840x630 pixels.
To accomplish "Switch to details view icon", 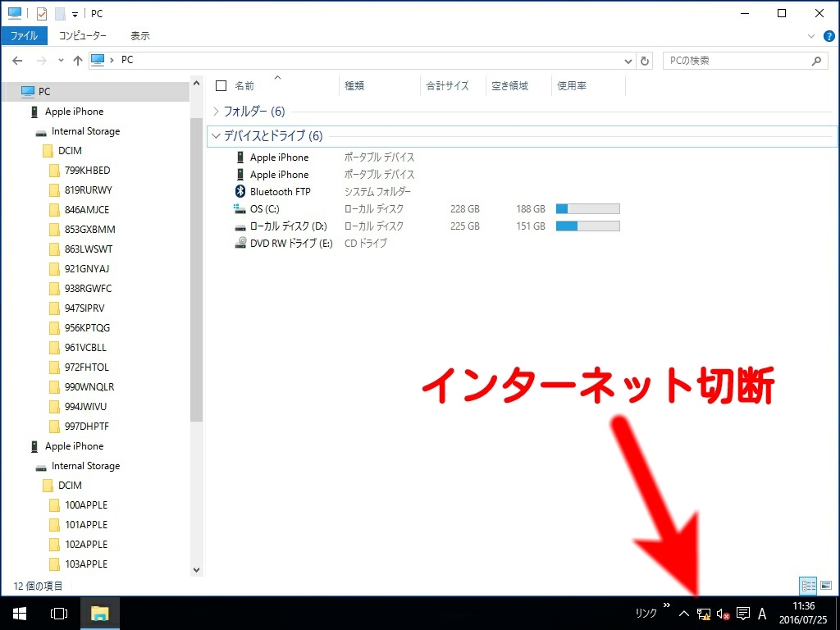I will coord(808,586).
